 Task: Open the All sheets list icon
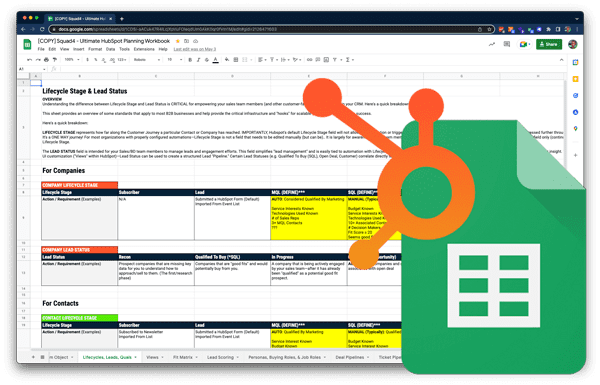coord(42,357)
